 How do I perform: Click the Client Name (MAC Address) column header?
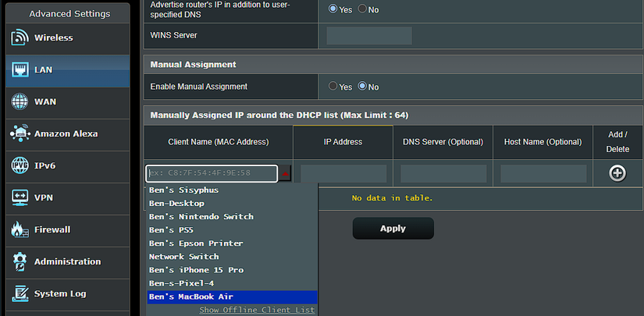[219, 142]
